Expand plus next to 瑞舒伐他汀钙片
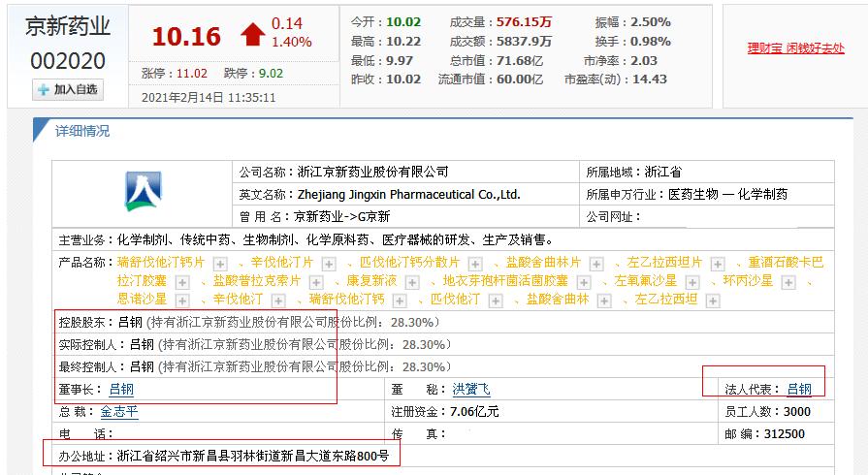 220,264
